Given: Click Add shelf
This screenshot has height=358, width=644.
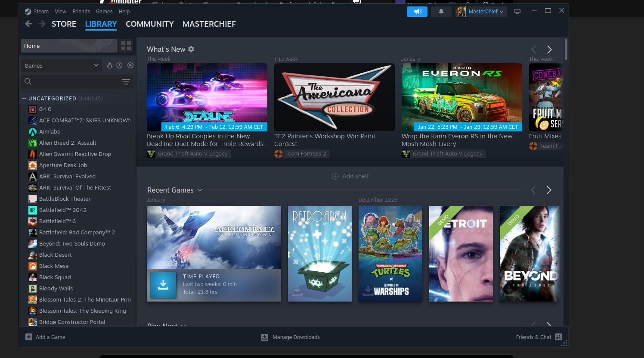Looking at the screenshot, I should click(x=350, y=176).
